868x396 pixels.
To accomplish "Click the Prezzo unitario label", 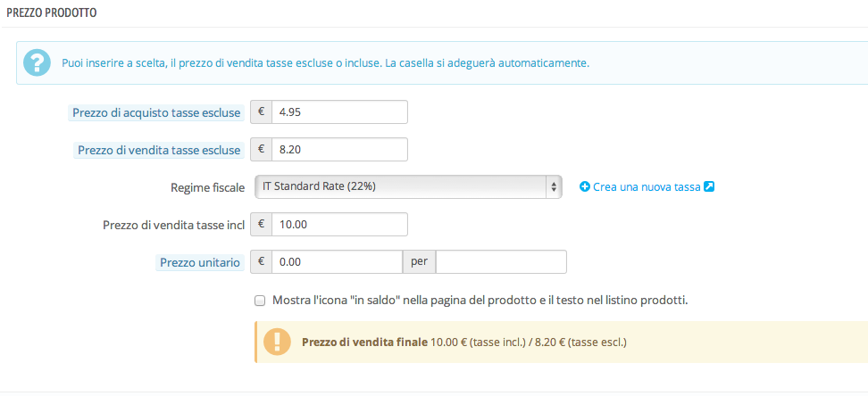I will (199, 262).
